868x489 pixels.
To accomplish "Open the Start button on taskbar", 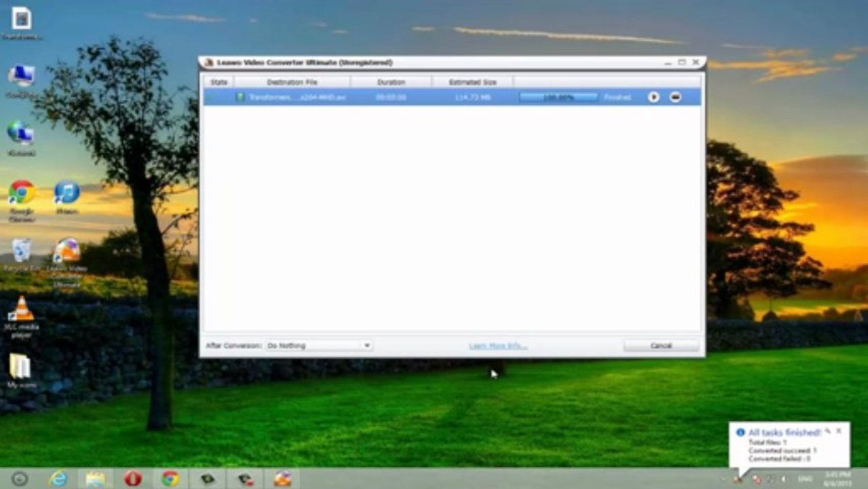I will (20, 479).
